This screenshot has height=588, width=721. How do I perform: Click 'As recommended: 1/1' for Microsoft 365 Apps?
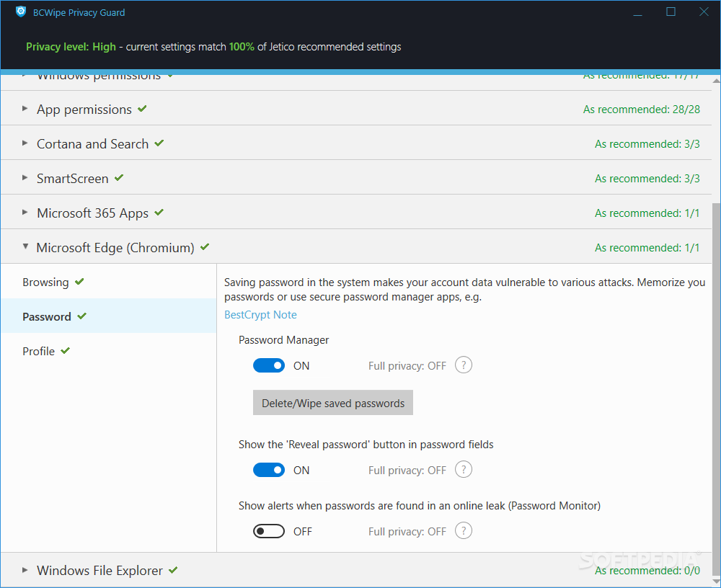click(647, 213)
